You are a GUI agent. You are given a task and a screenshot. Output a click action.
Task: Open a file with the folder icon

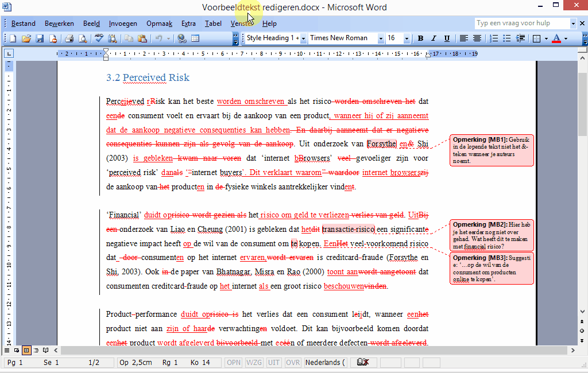[x=26, y=38]
